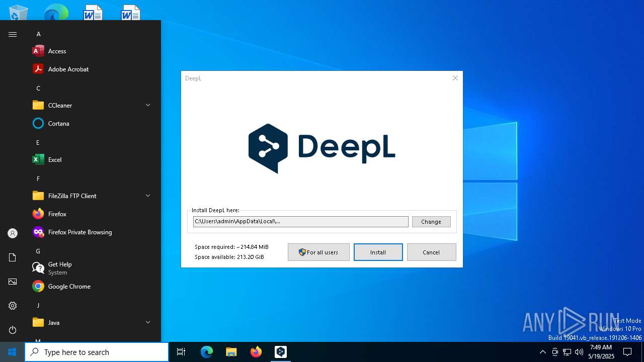
Task: Cancel the DeepL installation
Action: point(431,252)
